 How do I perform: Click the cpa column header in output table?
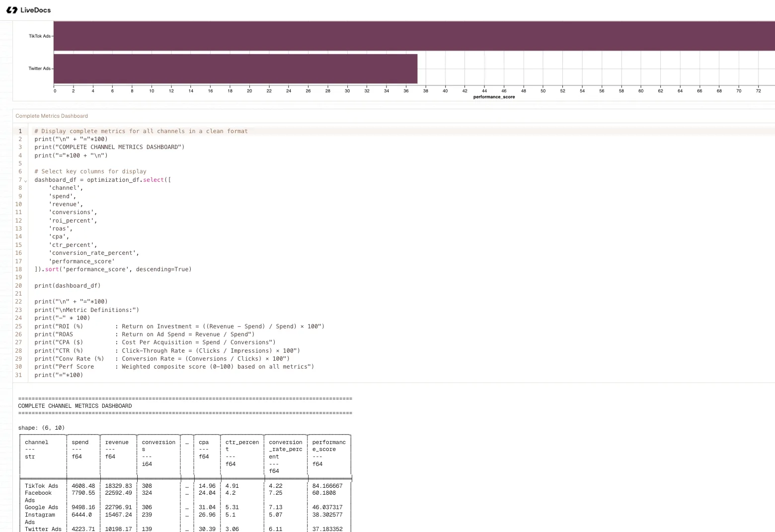pos(204,442)
